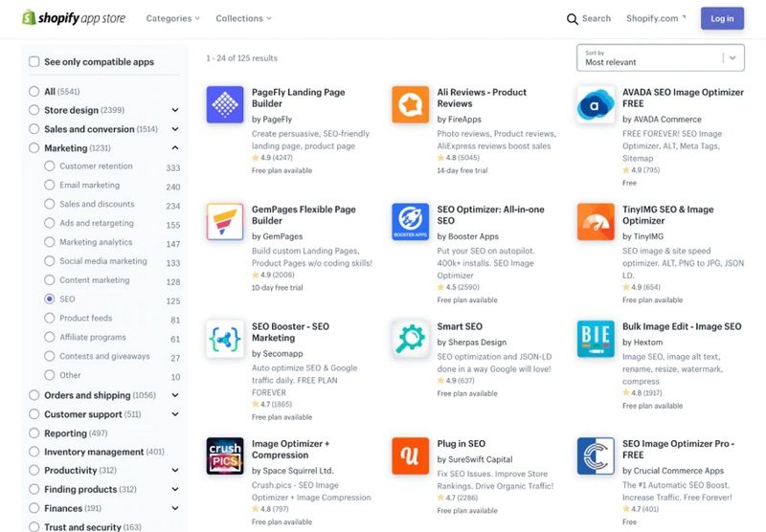Open the TinyIMG speedometer app icon
Screen dimensions: 766x532
click(x=596, y=222)
